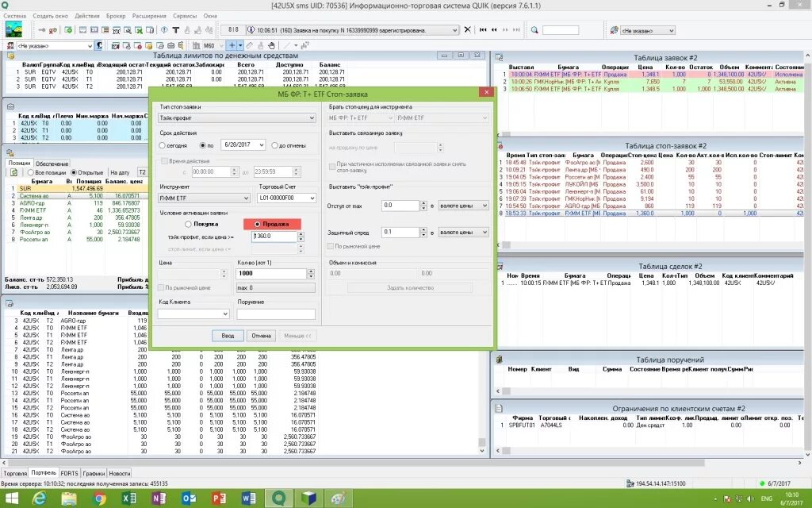Click the 'Отмена' button

click(x=261, y=336)
